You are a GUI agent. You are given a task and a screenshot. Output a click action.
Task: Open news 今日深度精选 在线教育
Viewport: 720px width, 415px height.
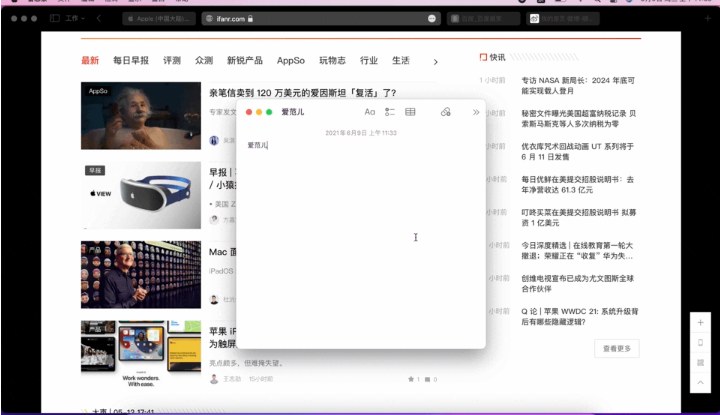click(577, 251)
